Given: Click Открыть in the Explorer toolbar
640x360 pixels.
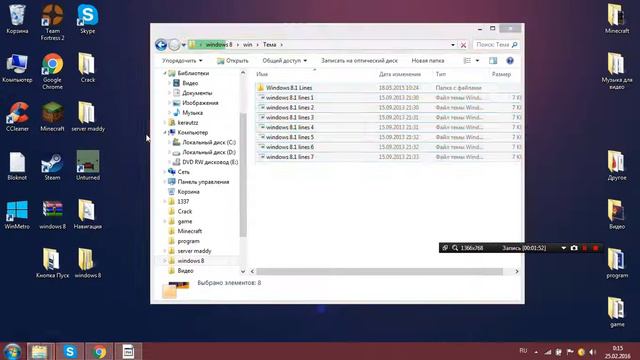Looking at the screenshot, I should coord(233,60).
